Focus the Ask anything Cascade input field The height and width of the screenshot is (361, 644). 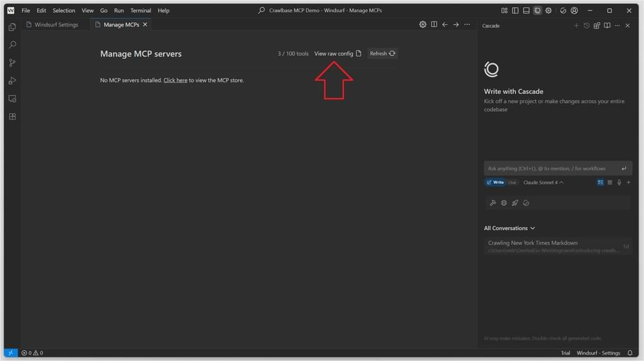point(551,169)
